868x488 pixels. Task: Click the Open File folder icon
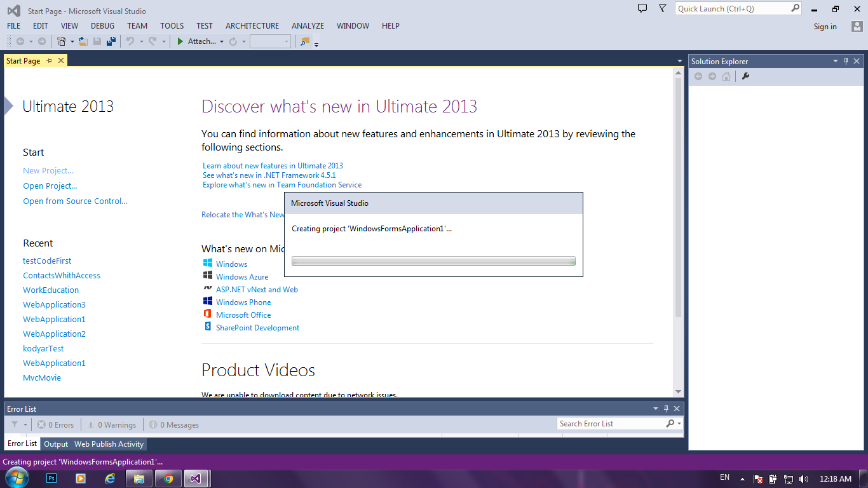tap(83, 41)
